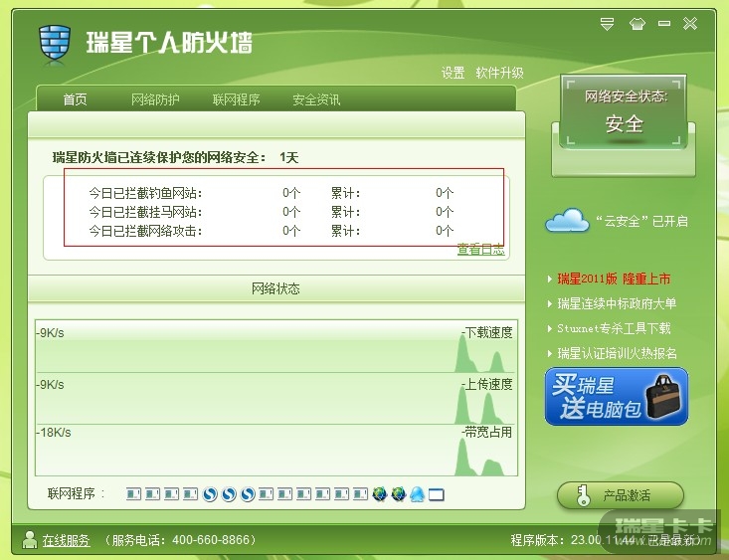
Task: Open 设置 settings
Action: (453, 73)
